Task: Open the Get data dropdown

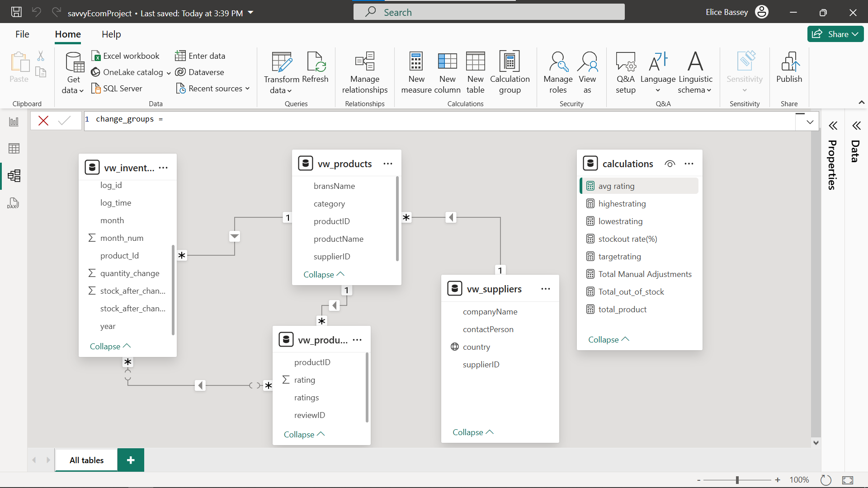Action: coord(73,72)
